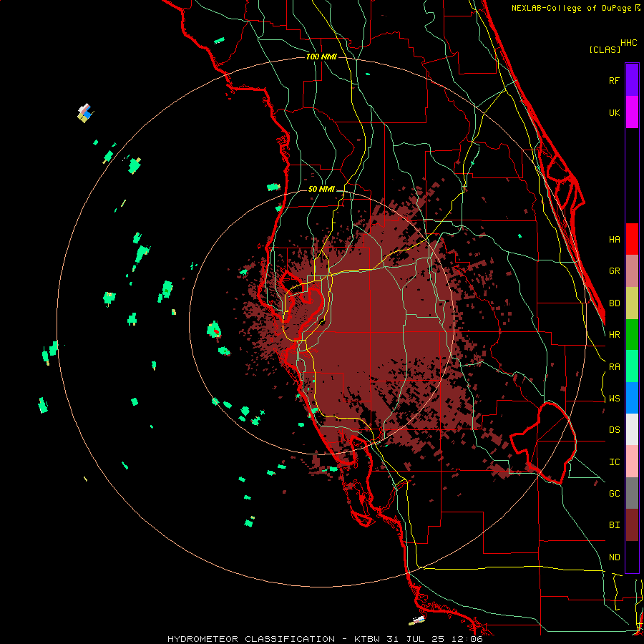The height and width of the screenshot is (644, 644).
Task: Click the brown BI legend swatch
Action: point(632,525)
